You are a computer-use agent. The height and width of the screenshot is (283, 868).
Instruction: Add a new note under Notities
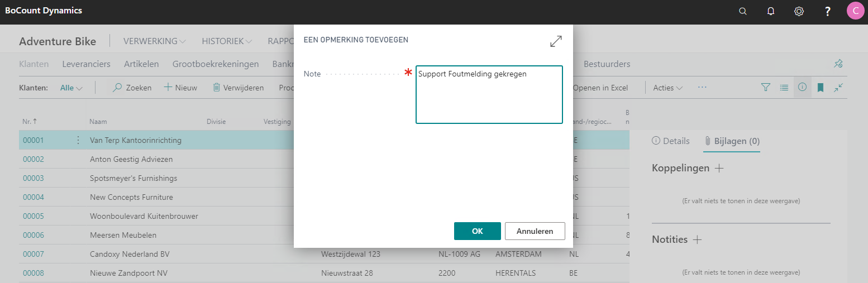[697, 239]
